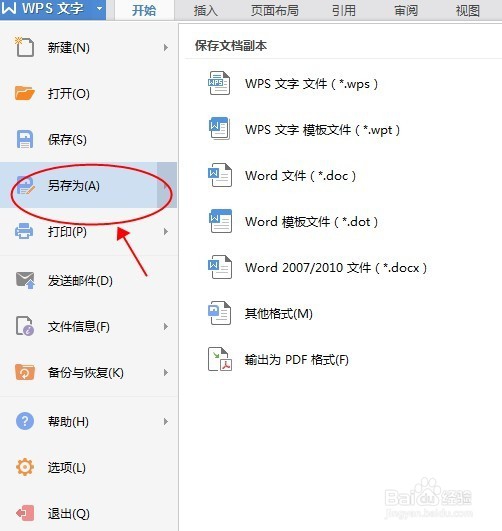502x531 pixels.
Task: Click the Help question mark icon
Action: [x=25, y=421]
